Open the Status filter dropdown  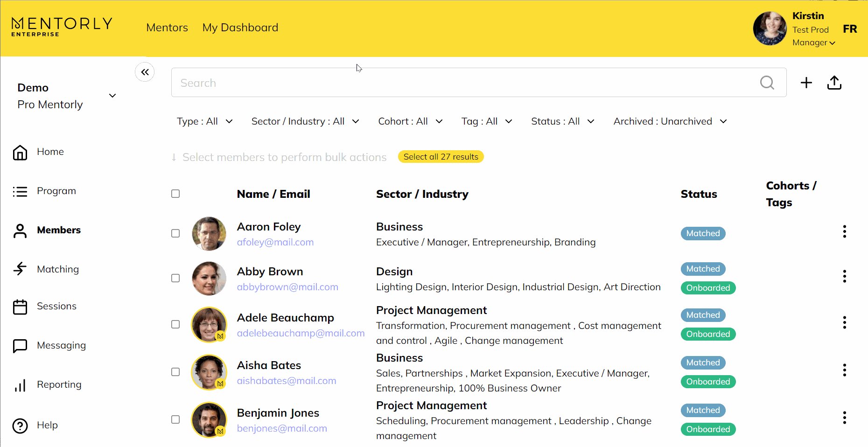[562, 121]
